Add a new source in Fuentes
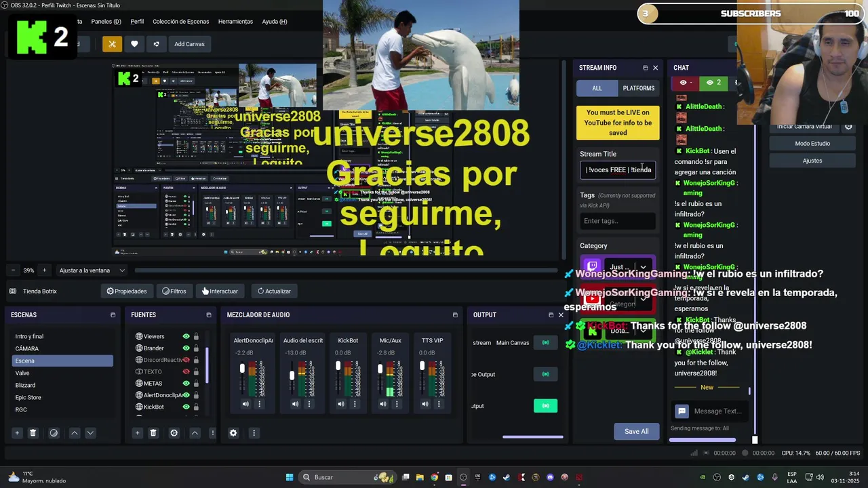Screen dimensions: 868x488 point(137,433)
